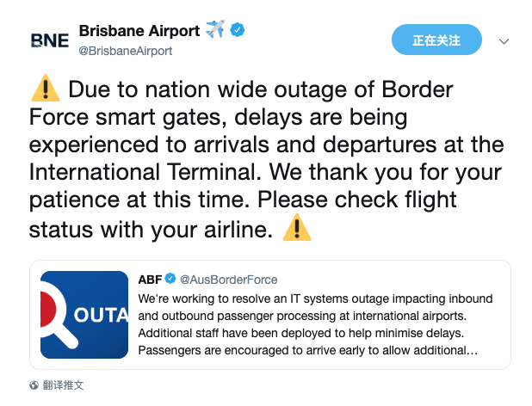Expand the tweet options chevron menu
The height and width of the screenshot is (406, 532).
click(504, 41)
